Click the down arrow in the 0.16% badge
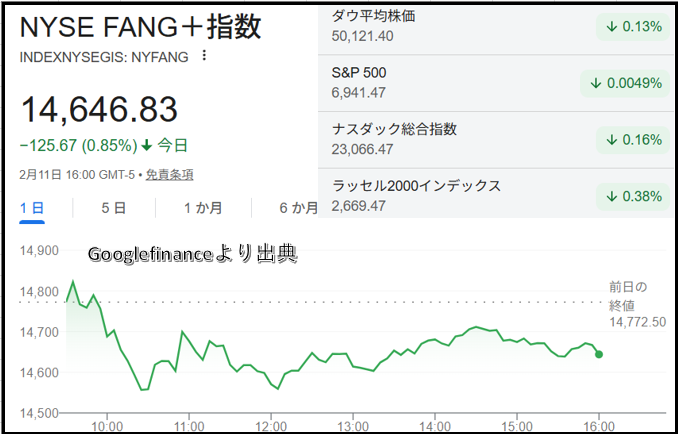 [x=611, y=140]
